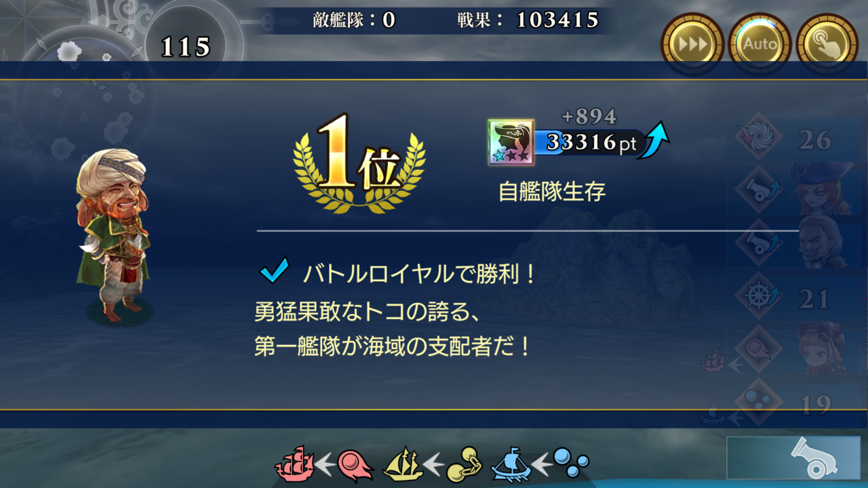Tap the gold laurel 1位 rank emblem
The width and height of the screenshot is (868, 488).
(x=359, y=163)
